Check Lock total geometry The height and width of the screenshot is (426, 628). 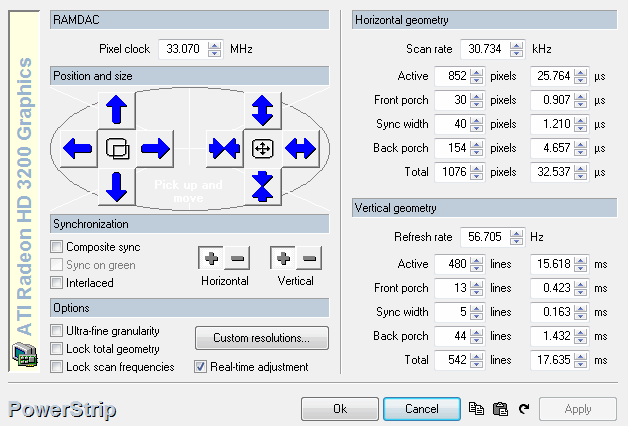pyautogui.click(x=56, y=349)
